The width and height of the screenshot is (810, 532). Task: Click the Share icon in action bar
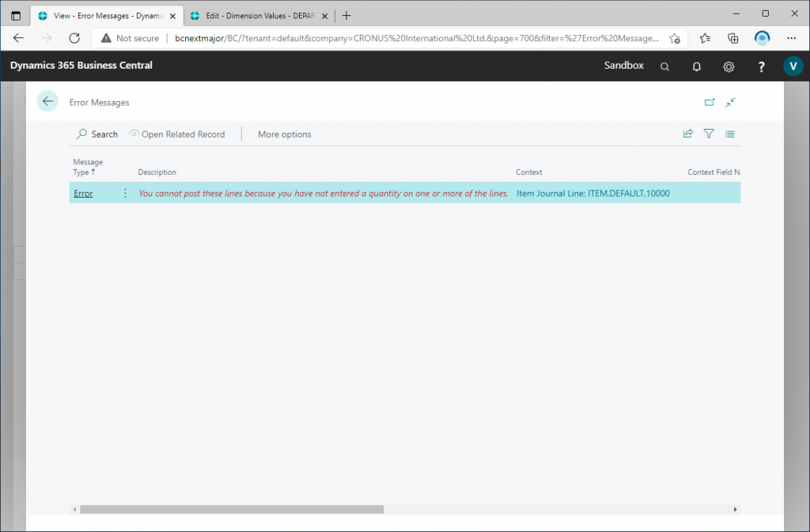coord(687,134)
